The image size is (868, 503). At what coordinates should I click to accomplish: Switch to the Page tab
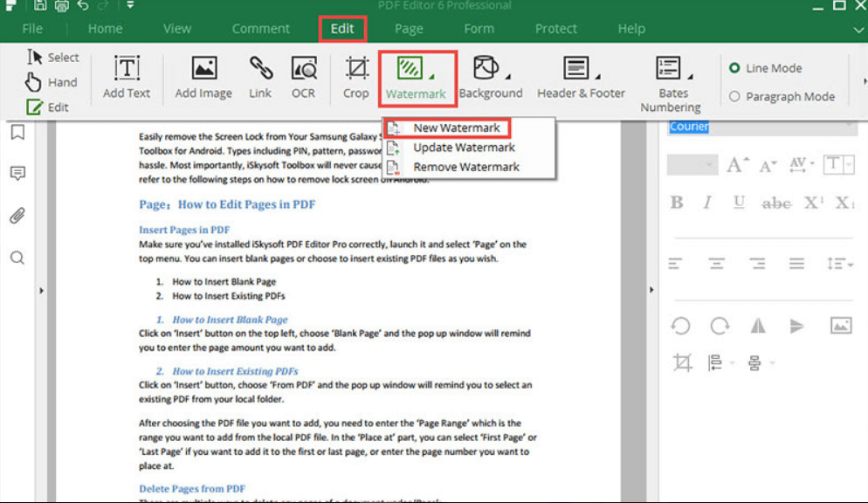[409, 29]
